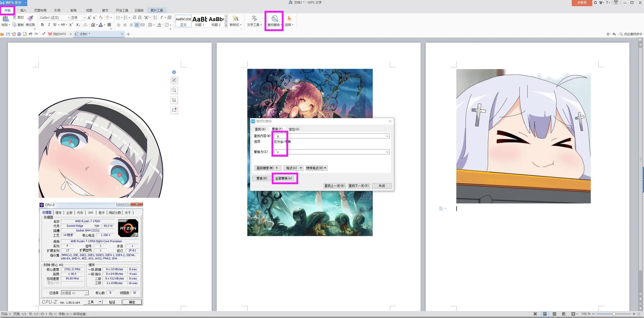Click the numbered list icon
Image resolution: width=644 pixels, height=318 pixels.
click(126, 17)
